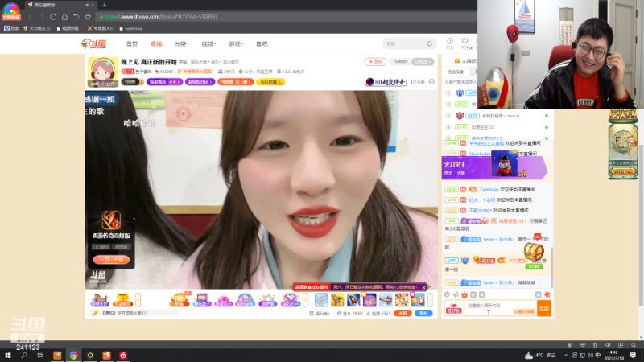The width and height of the screenshot is (644, 362).
Task: Expand the 游戏 dropdown menu
Action: [236, 44]
